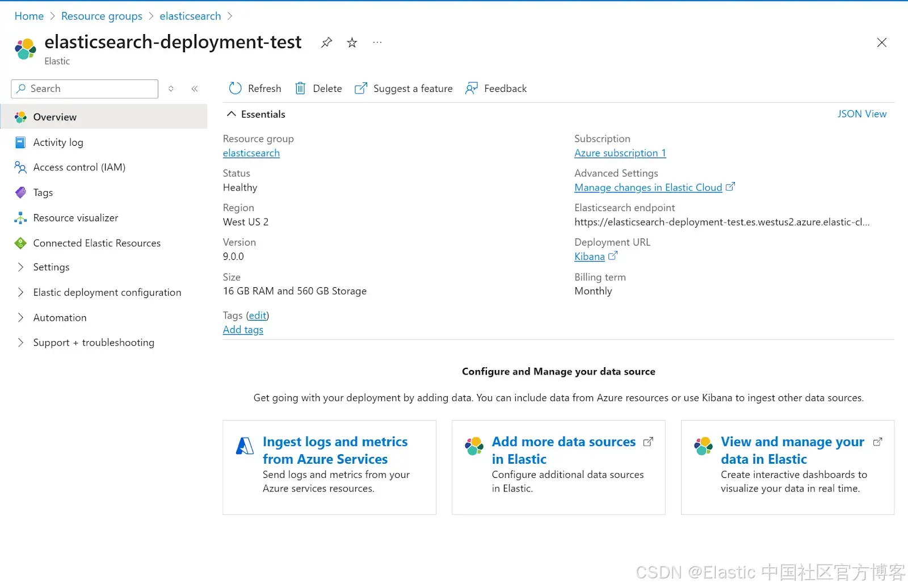Screen dimensions: 908x588
Task: Open View and manage your data in Elastic
Action: (792, 450)
